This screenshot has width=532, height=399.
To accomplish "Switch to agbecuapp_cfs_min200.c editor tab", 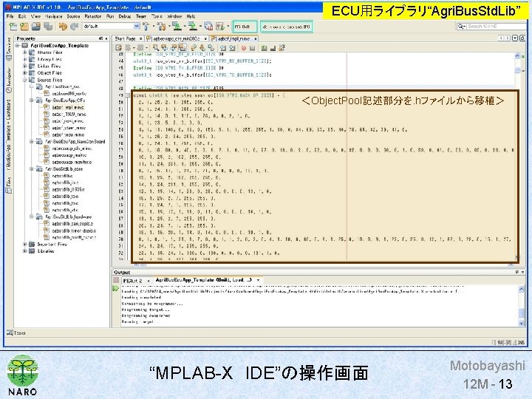I will click(177, 38).
